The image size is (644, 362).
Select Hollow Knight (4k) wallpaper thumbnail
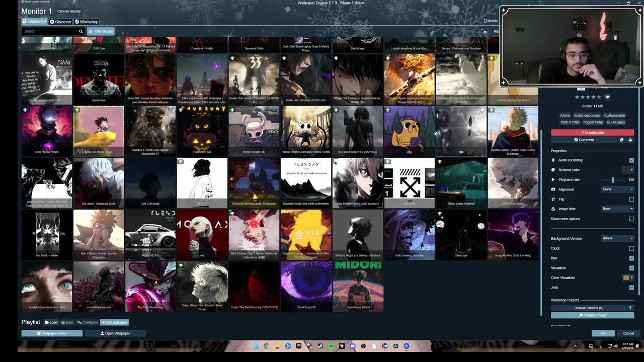(x=254, y=130)
